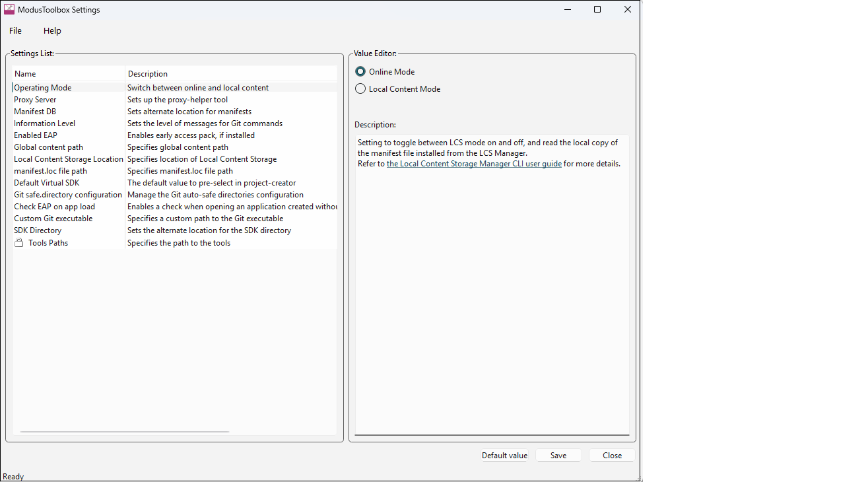Screen dimensions: 868x482
Task: Click 'Specifies location of Local Content Storage' description
Action: [202, 159]
